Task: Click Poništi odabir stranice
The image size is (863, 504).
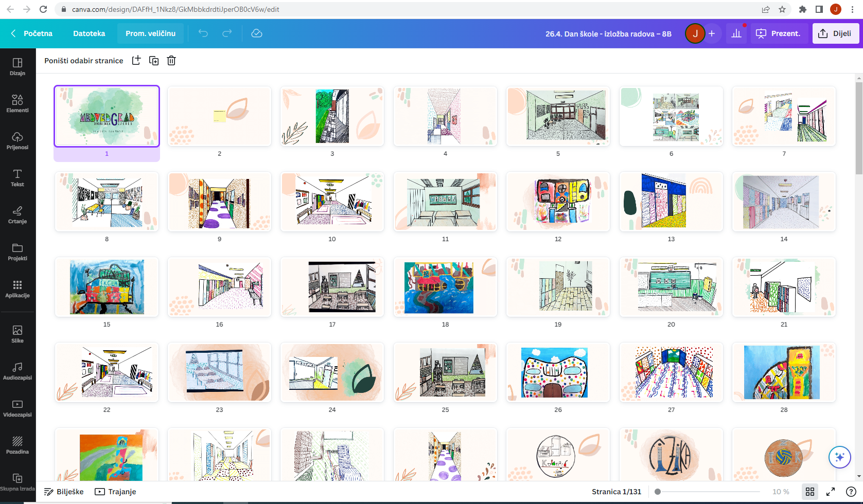Action: 84,61
